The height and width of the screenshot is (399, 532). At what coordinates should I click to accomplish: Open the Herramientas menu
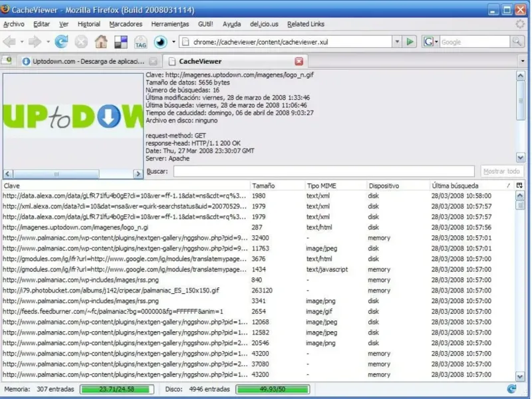pos(170,24)
